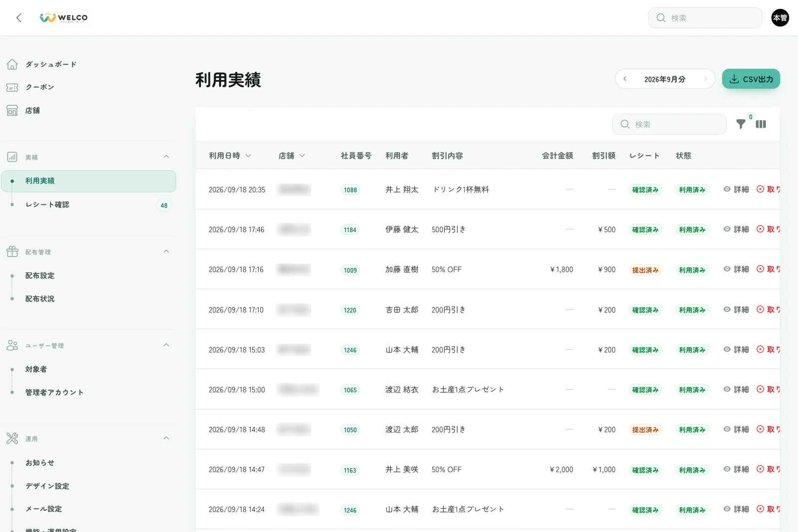Click employee number 1184 badge
Image resolution: width=798 pixels, height=532 pixels.
coord(350,230)
